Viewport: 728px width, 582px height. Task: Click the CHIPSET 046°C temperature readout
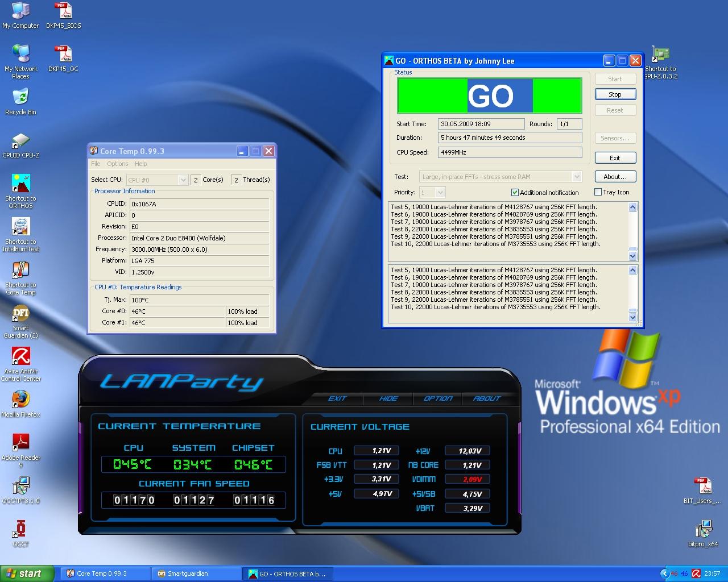pyautogui.click(x=253, y=465)
